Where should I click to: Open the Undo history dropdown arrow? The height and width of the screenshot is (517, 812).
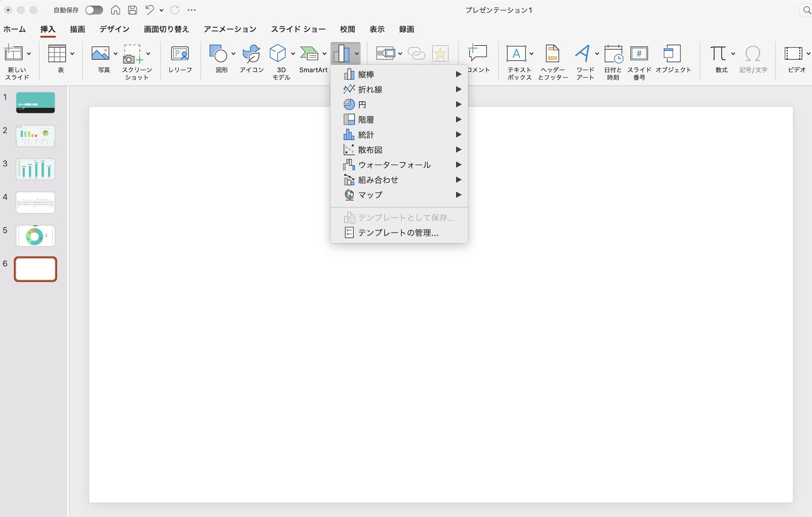coord(161,10)
